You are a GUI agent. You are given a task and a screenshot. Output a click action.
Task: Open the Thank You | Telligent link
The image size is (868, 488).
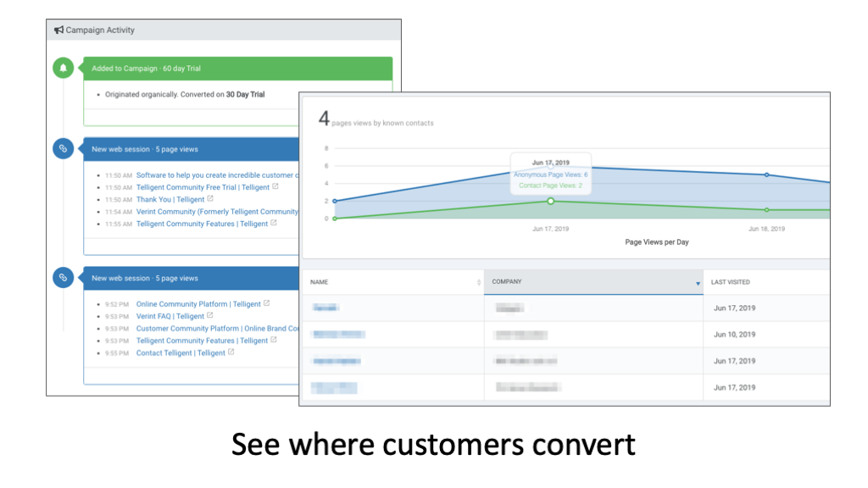coord(170,200)
